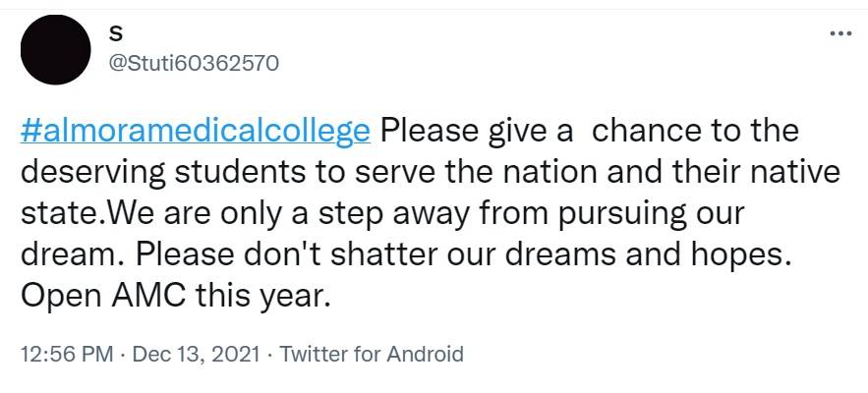Open the Twitter for Android source link
The image size is (868, 393).
coord(372,355)
